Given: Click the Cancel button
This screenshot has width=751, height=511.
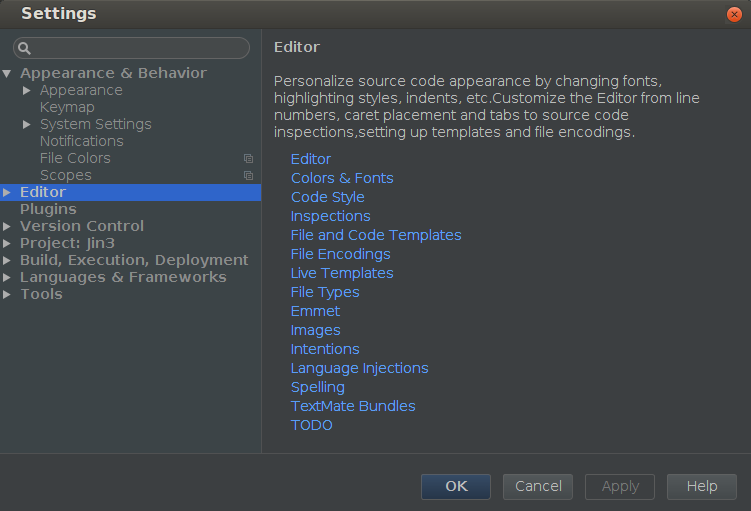Looking at the screenshot, I should (x=538, y=487).
